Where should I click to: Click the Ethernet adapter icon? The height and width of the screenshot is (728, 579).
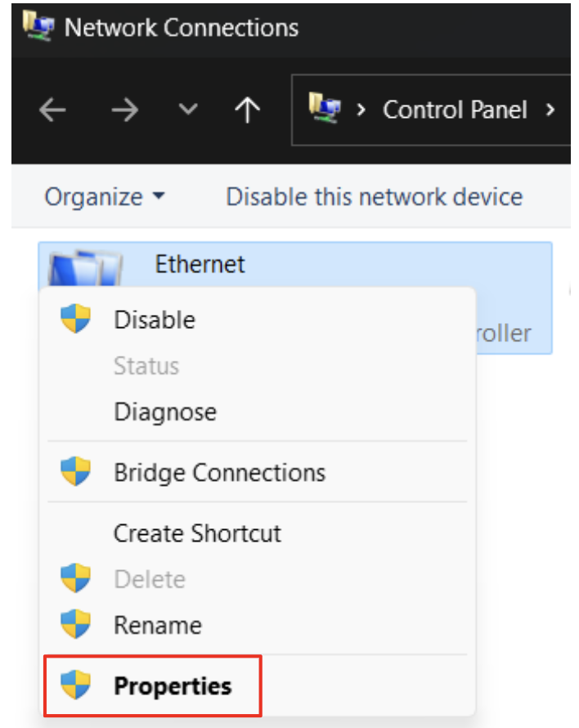click(x=86, y=263)
